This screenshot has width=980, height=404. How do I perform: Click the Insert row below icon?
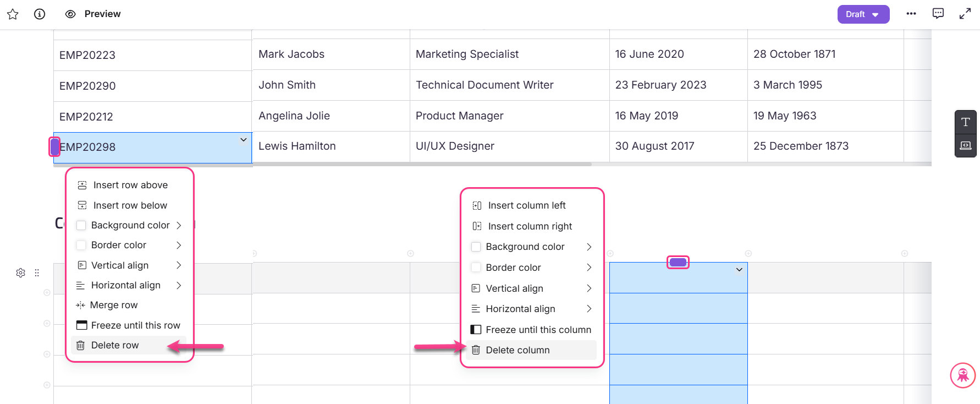[x=82, y=205]
